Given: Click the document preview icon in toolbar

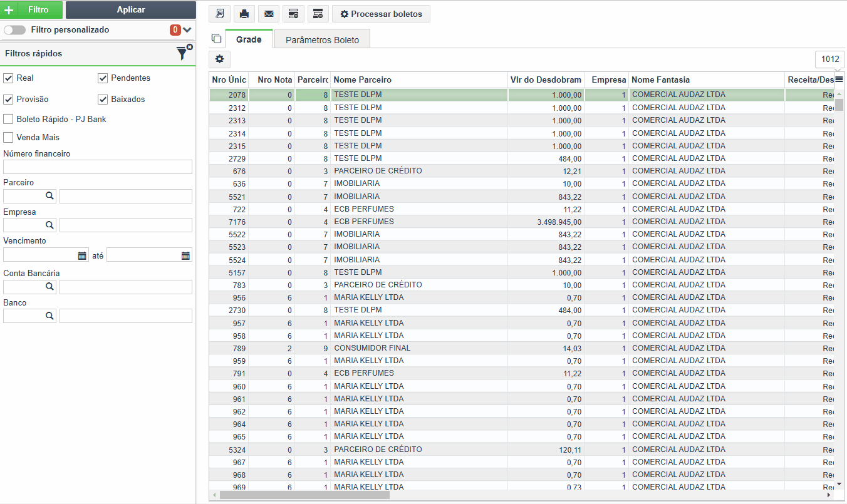Looking at the screenshot, I should tap(219, 14).
